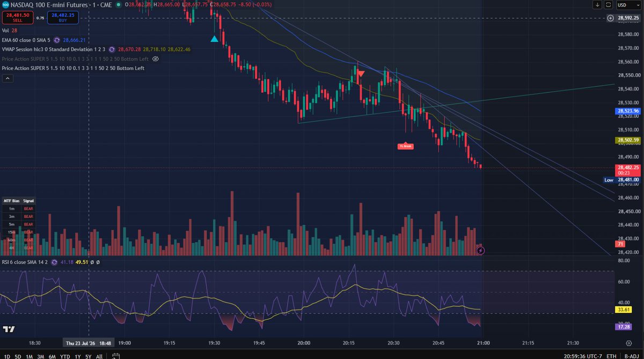The image size is (644, 359).
Task: Click the 28,718.10 VWAP upper band value
Action: coord(154,49)
